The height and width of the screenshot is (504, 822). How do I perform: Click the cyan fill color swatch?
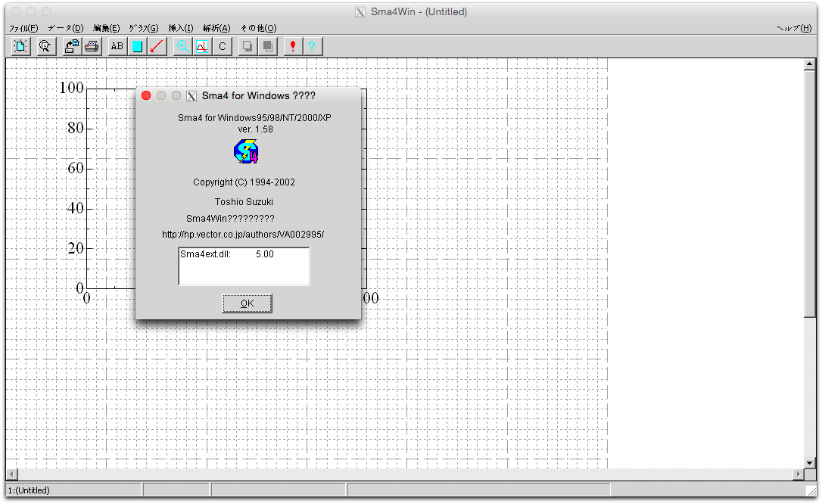[x=137, y=46]
